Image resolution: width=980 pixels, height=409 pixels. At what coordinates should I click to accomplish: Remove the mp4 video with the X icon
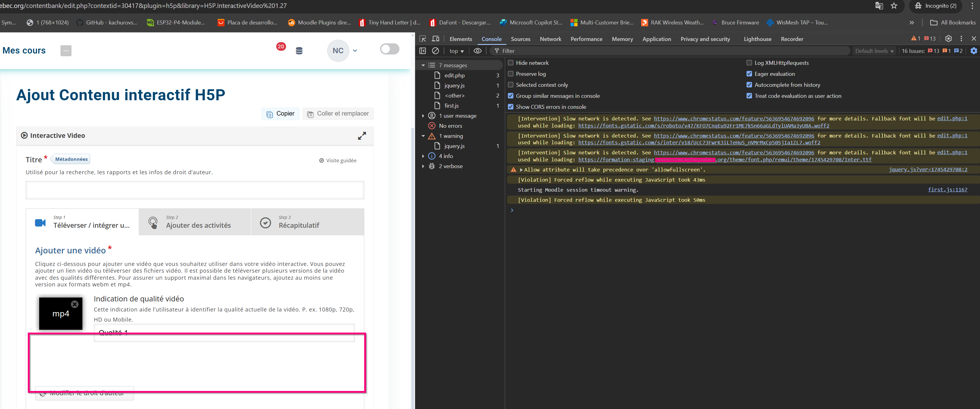click(75, 304)
